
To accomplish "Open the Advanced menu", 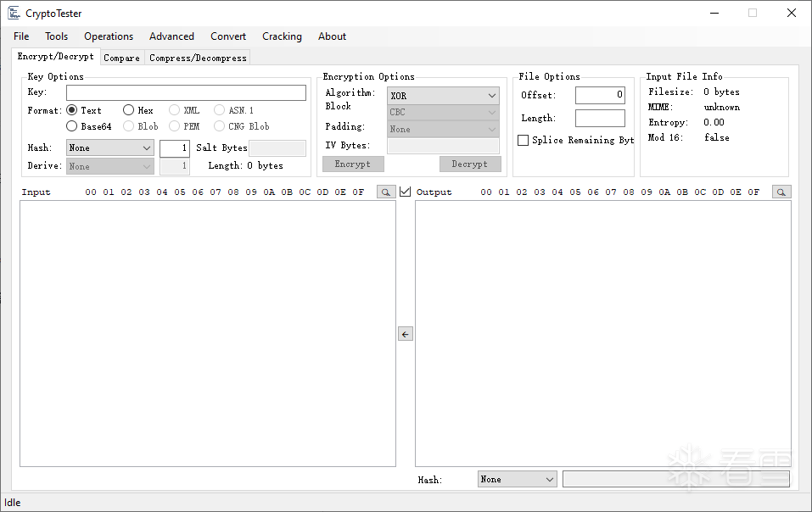I will coord(171,36).
